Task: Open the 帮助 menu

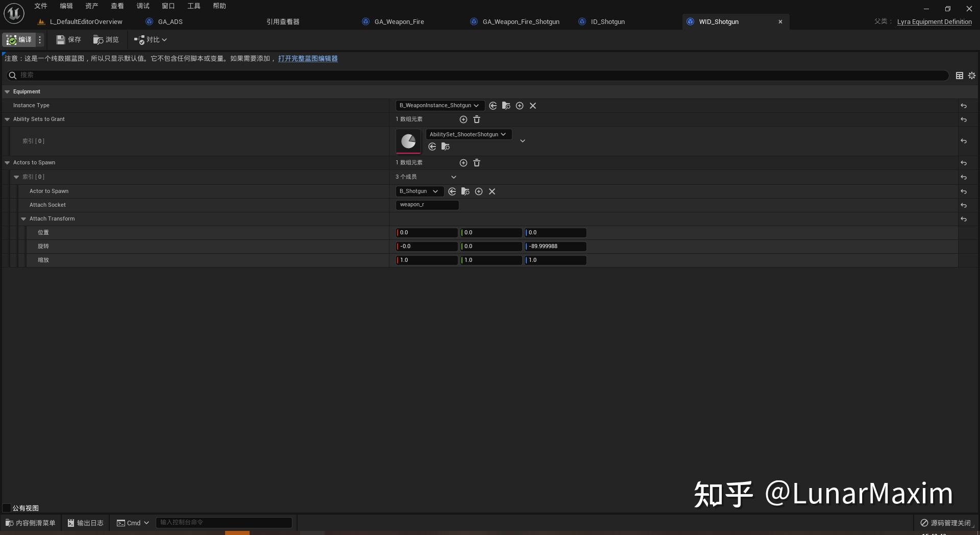Action: [219, 6]
